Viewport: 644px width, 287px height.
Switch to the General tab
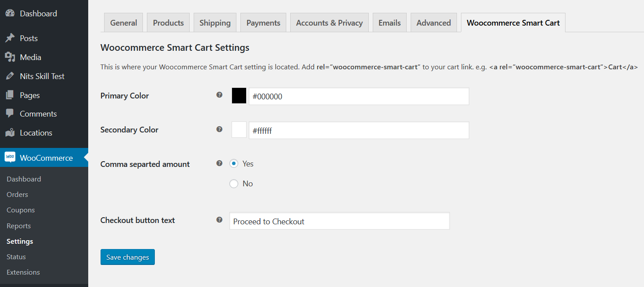124,23
